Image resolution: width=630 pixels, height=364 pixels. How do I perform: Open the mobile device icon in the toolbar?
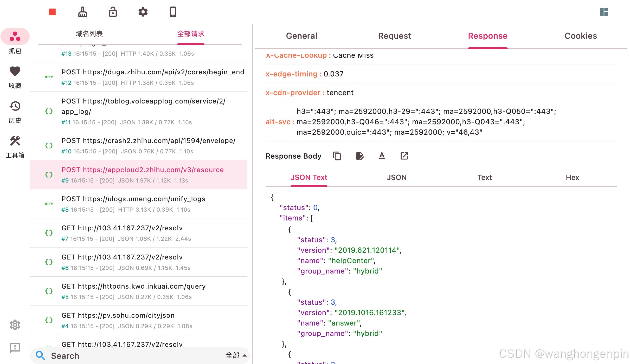point(173,12)
